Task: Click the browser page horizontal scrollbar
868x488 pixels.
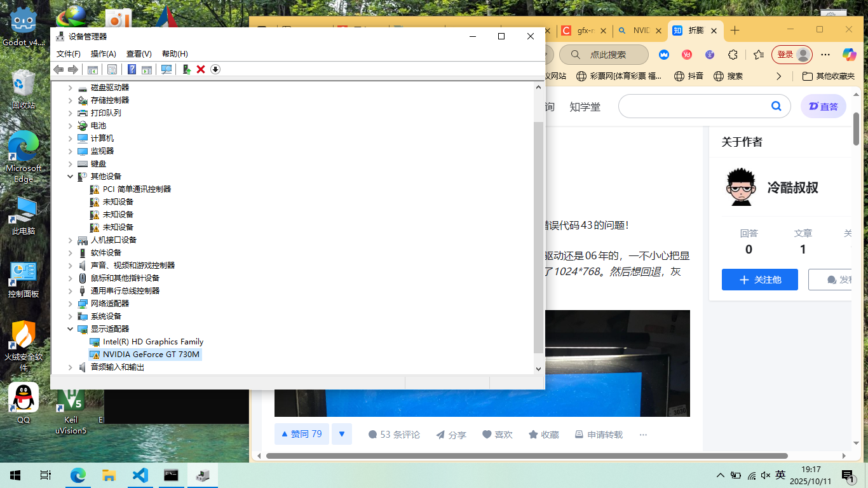Action: click(x=527, y=456)
